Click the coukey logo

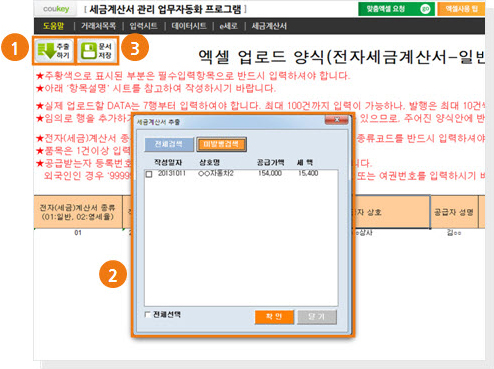(56, 9)
